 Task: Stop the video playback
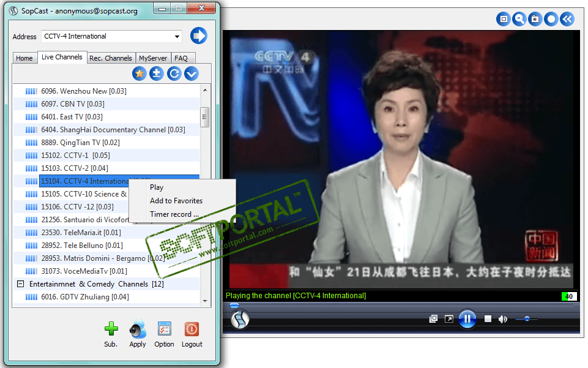488,319
